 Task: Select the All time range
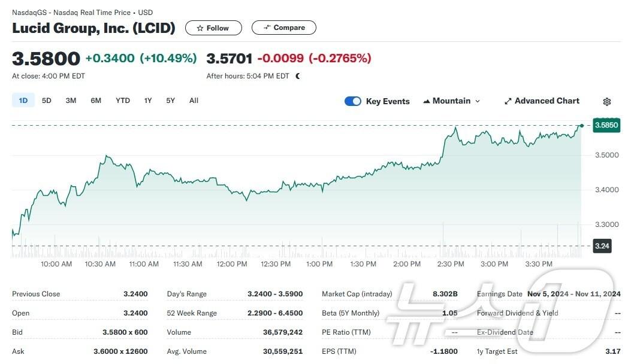(x=194, y=101)
